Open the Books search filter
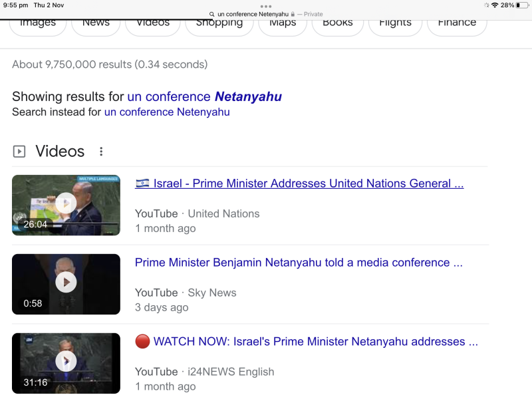532x399 pixels. point(337,23)
